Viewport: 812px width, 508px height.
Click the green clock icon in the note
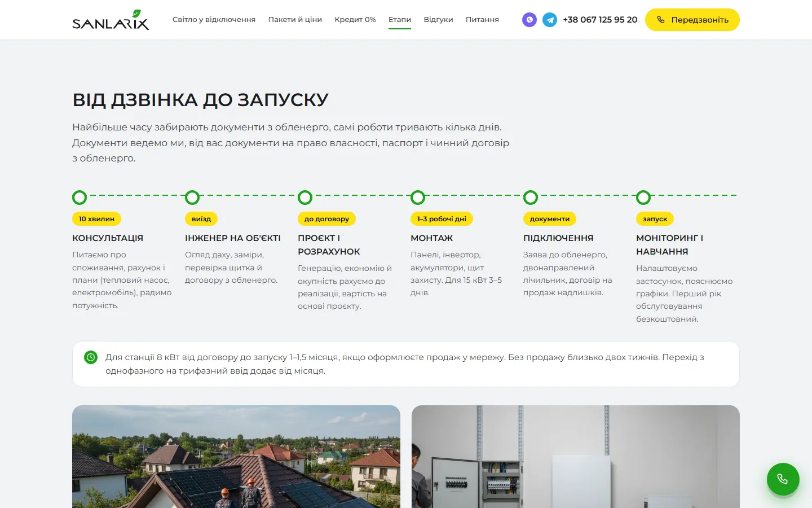[91, 357]
